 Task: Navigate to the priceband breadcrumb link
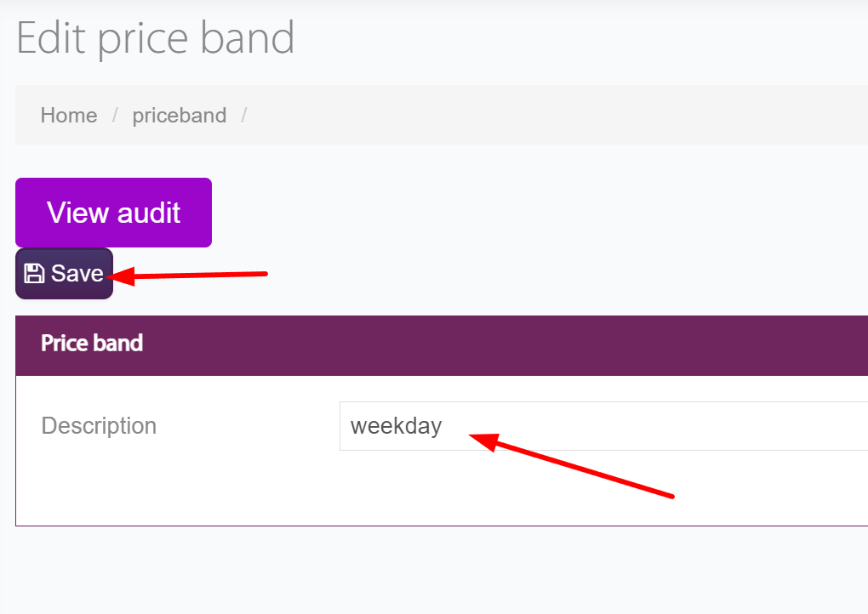[x=180, y=116]
